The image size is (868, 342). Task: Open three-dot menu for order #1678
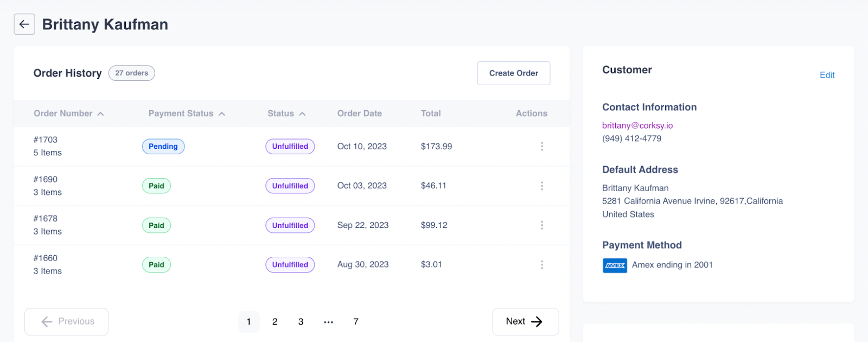541,225
